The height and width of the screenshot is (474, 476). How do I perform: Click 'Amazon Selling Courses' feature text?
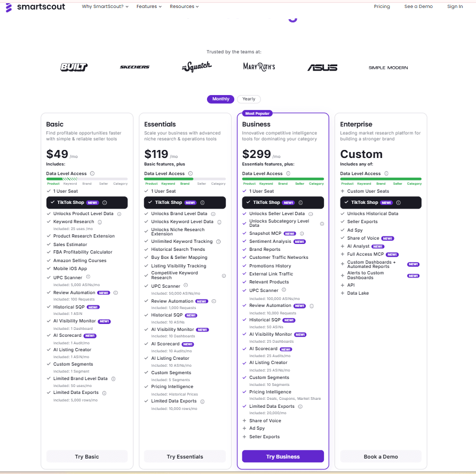(80, 260)
